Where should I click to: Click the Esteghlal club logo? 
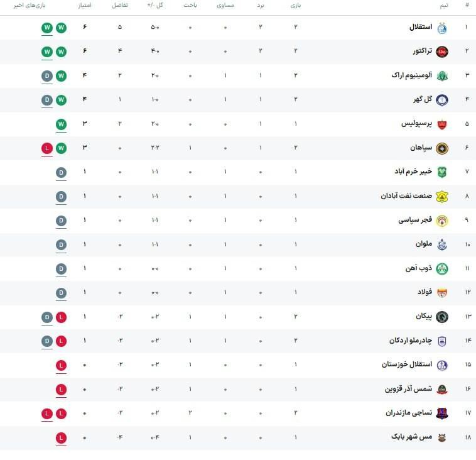point(442,28)
